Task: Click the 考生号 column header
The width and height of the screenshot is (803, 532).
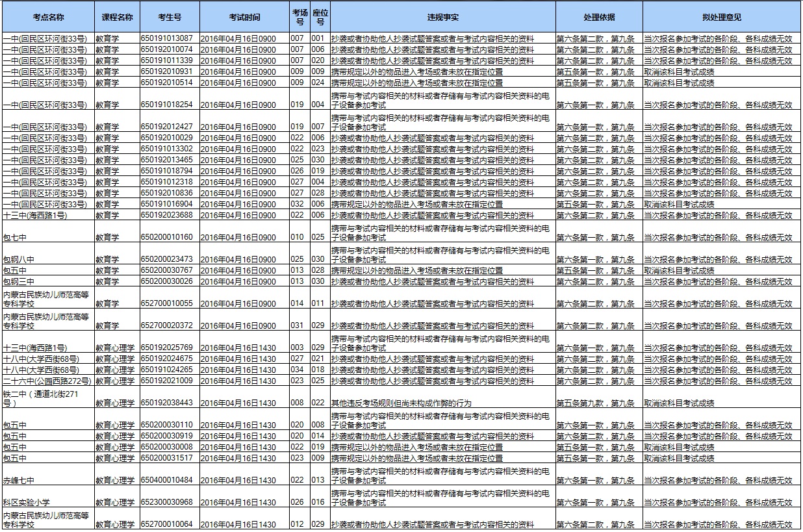Action: [169, 18]
